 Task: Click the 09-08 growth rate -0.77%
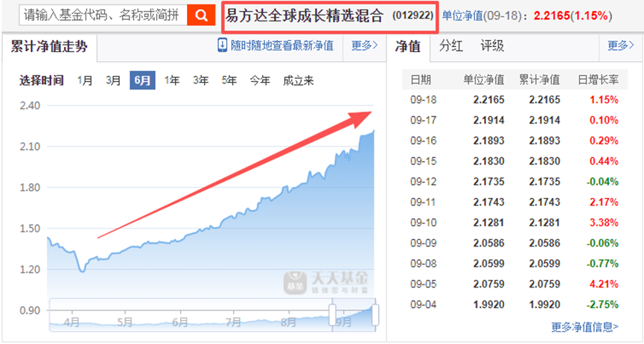(x=602, y=264)
